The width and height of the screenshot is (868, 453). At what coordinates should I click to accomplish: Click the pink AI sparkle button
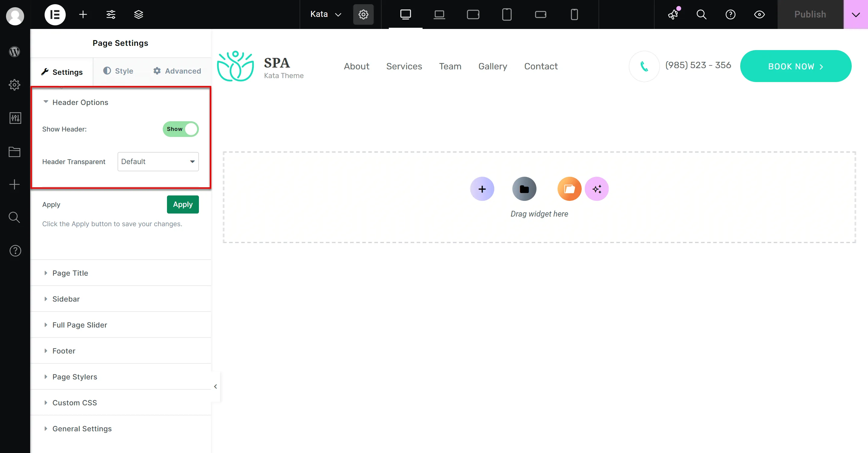[597, 189]
